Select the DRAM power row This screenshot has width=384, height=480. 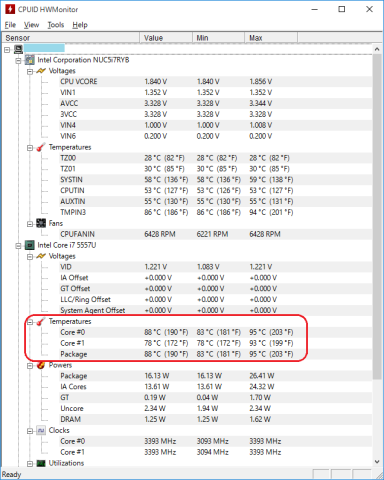(215, 419)
